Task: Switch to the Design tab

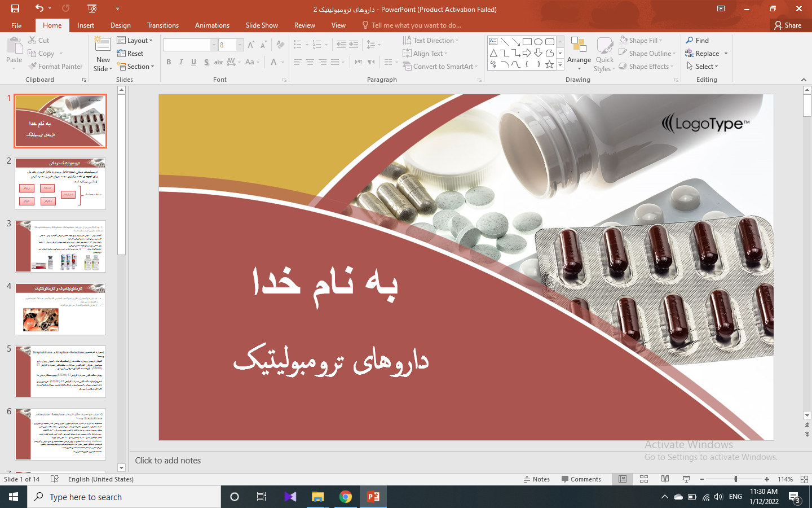Action: click(120, 25)
